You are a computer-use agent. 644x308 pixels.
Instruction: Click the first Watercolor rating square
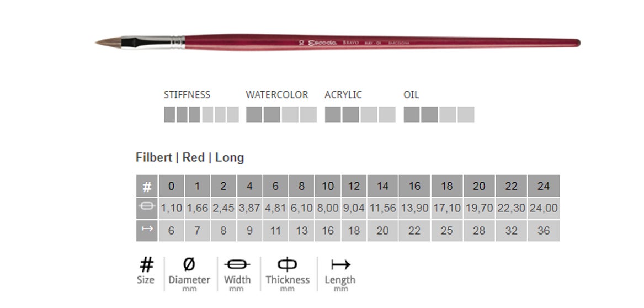[254, 114]
